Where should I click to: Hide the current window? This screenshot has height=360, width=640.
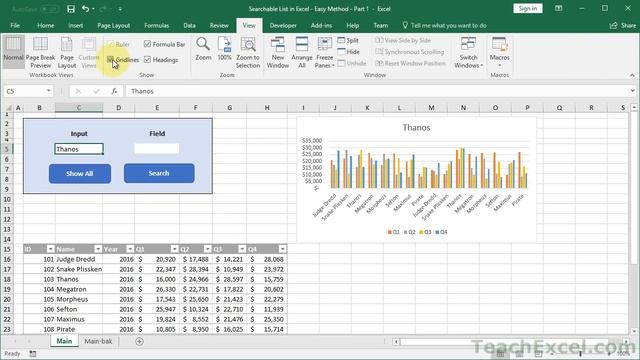pyautogui.click(x=349, y=52)
